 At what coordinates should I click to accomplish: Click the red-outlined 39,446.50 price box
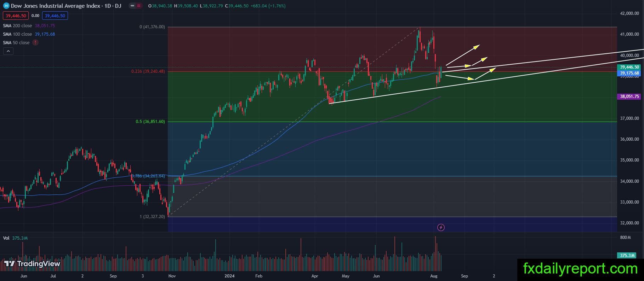coord(16,16)
